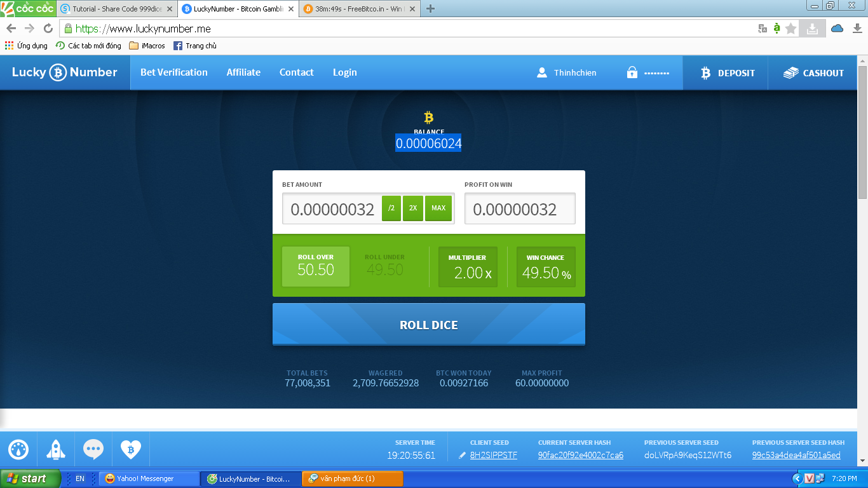
Task: Click the Login menu item
Action: coord(345,72)
